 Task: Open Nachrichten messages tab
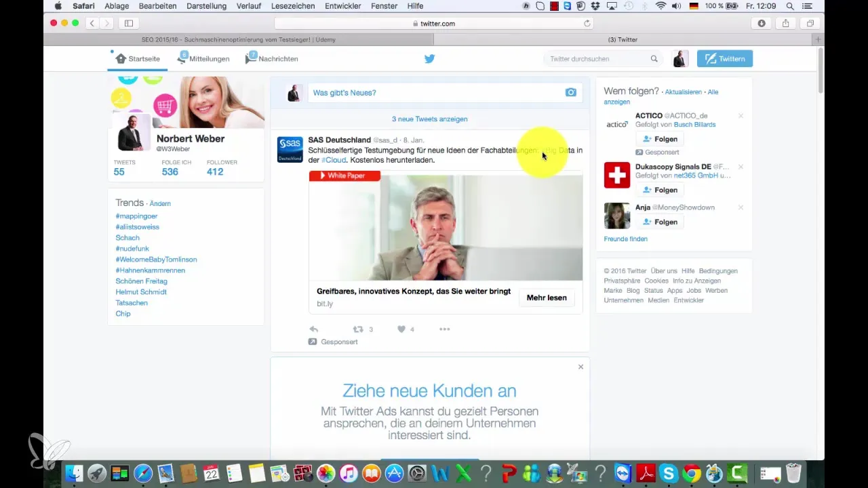coord(272,59)
